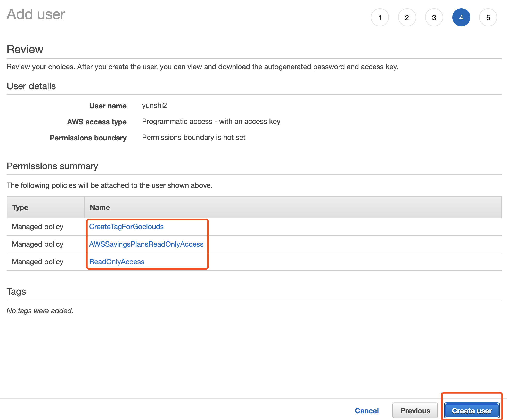Select the active step 4 indicator
The image size is (507, 420).
click(461, 17)
